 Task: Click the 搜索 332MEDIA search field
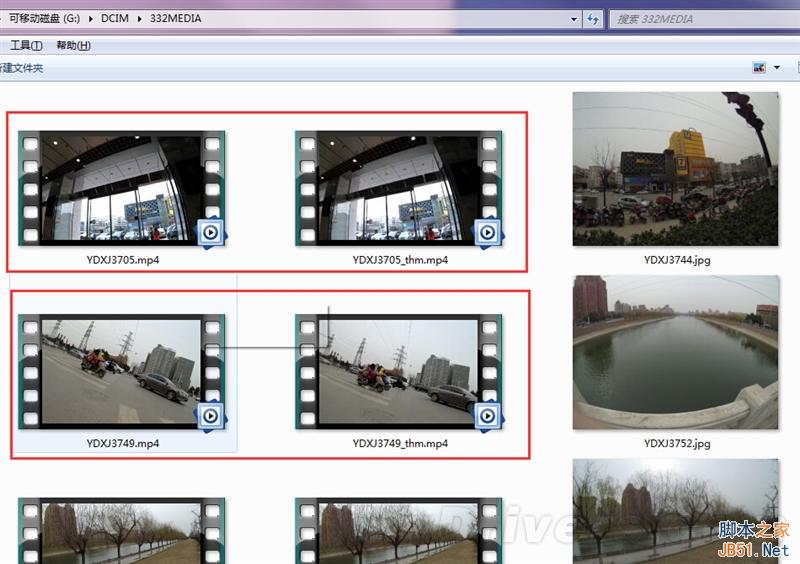point(704,19)
